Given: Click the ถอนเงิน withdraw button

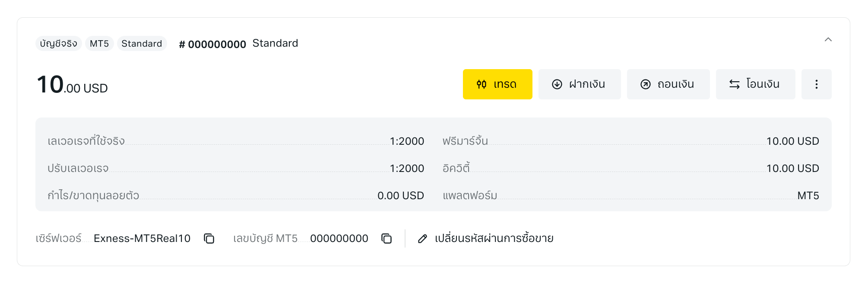Looking at the screenshot, I should pyautogui.click(x=668, y=84).
